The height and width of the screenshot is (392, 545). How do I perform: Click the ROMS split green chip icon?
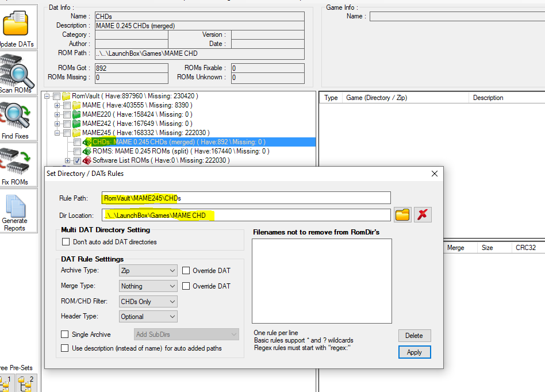[x=87, y=151]
